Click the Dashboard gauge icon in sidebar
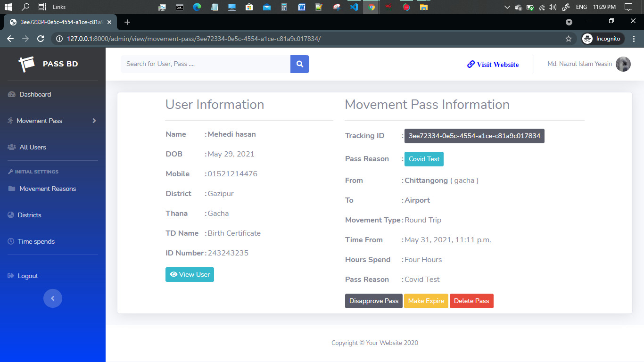644x362 pixels. tap(12, 94)
